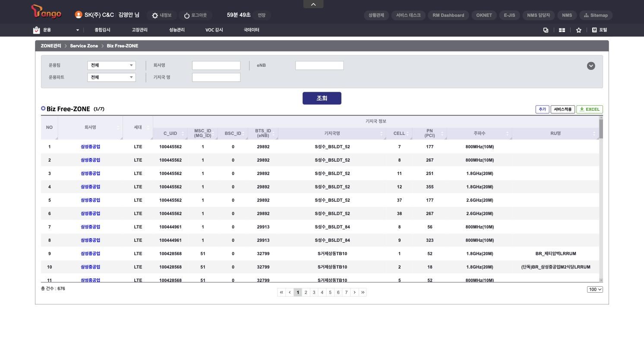Image resolution: width=644 pixels, height=350 pixels.
Task: Change rows per page from 100
Action: pyautogui.click(x=595, y=290)
